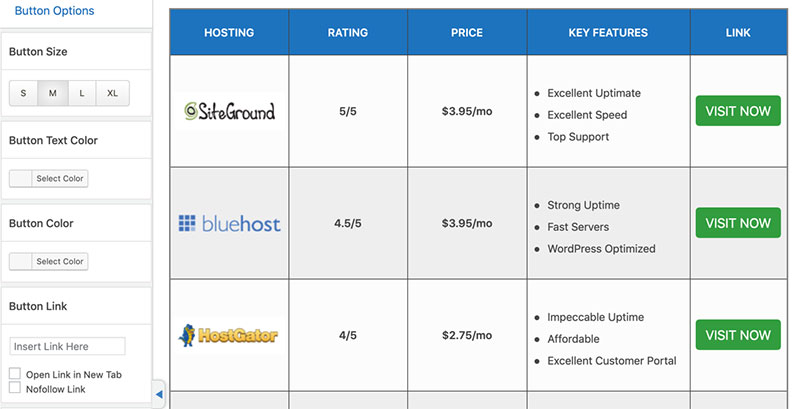Select button size S
Viewport: 800px width, 409px height.
point(23,93)
